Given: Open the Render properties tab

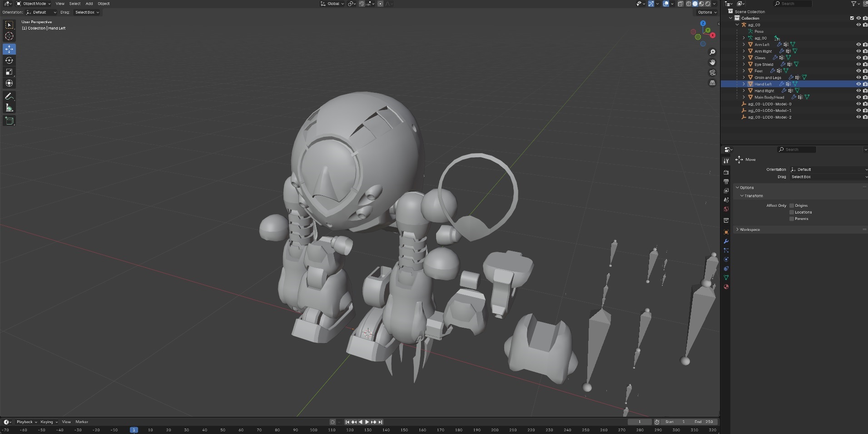Looking at the screenshot, I should click(726, 173).
